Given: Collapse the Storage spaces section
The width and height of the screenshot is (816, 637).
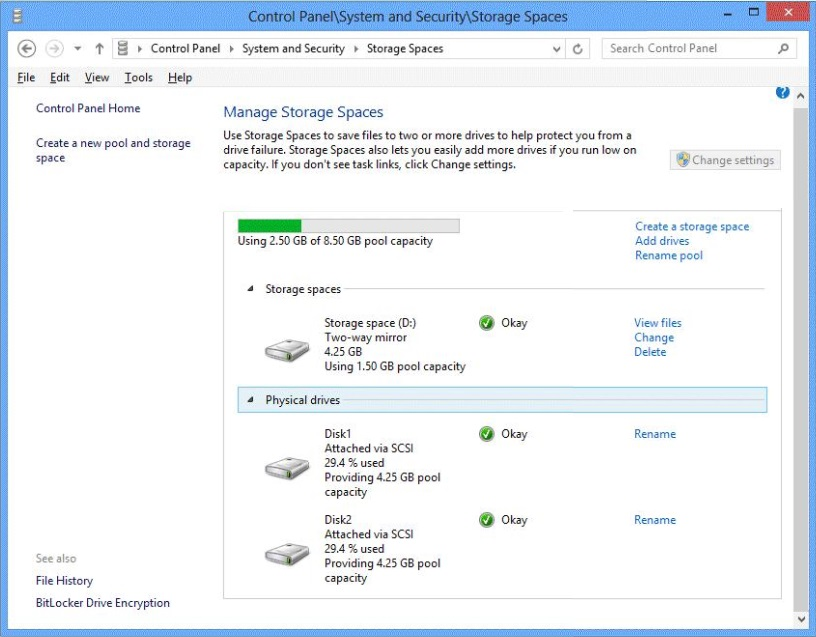Looking at the screenshot, I should (x=251, y=288).
